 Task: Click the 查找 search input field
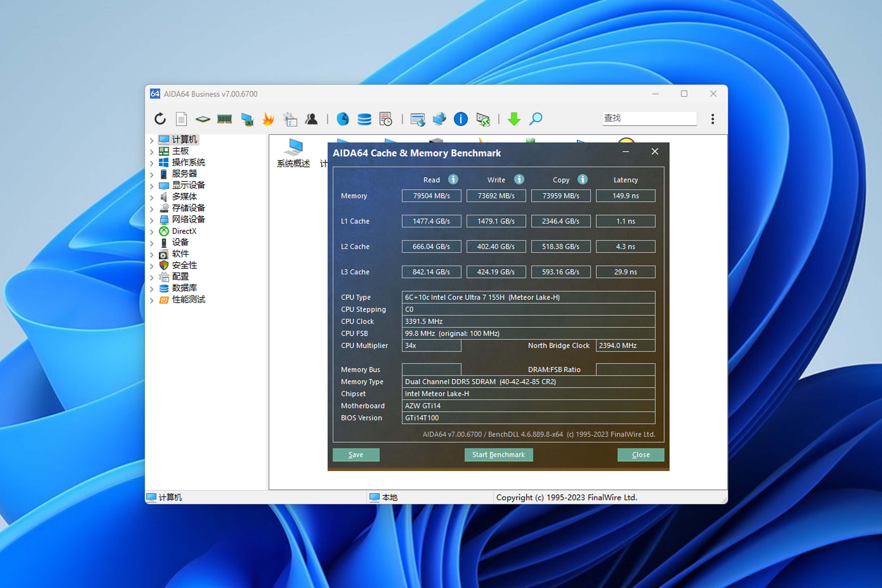(649, 119)
